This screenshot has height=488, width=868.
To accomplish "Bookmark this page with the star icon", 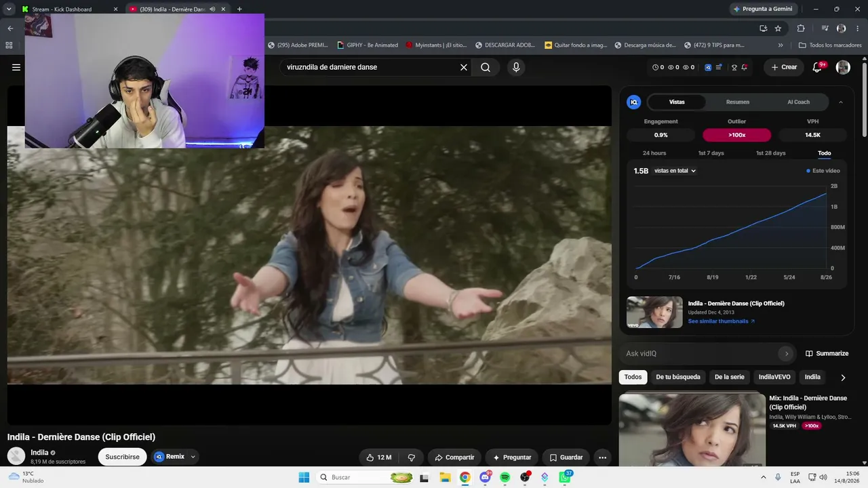I will [x=778, y=28].
